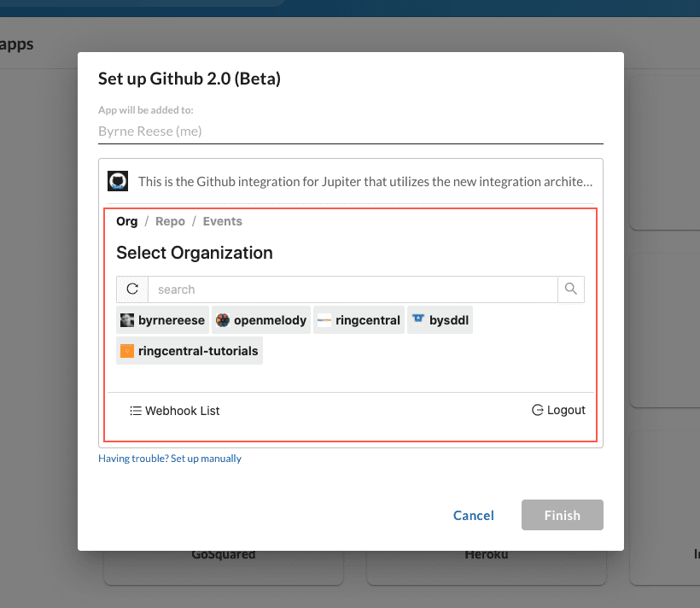Screen dimensions: 700x608
Task: Click the GoSquared app card
Action: click(x=224, y=566)
